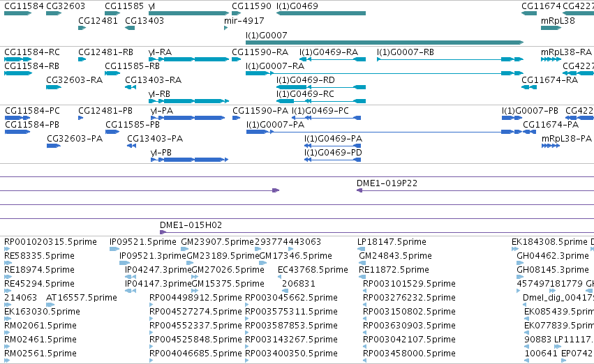594x364 pixels.
Task: Click the yl-RA transcript
Action: point(188,59)
